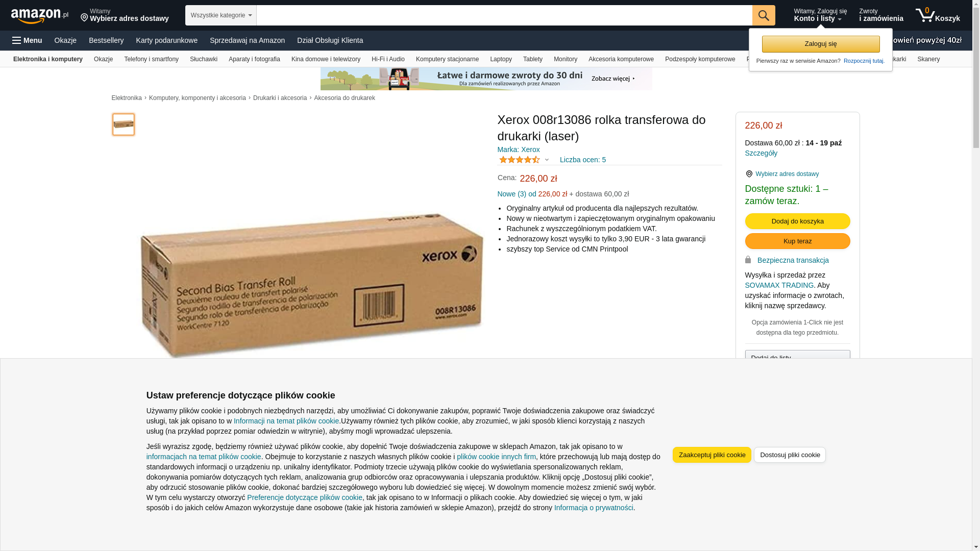Open the hamburger Menu icon
The height and width of the screenshot is (551, 980).
point(17,40)
